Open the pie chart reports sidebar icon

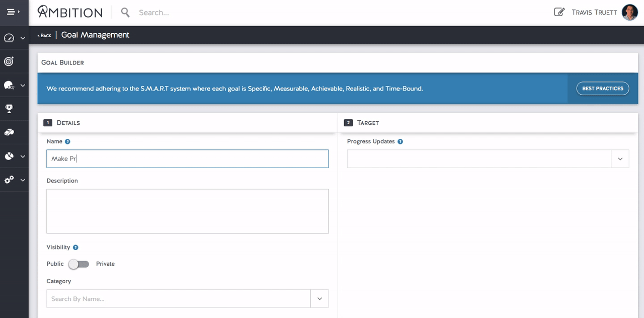point(9,156)
